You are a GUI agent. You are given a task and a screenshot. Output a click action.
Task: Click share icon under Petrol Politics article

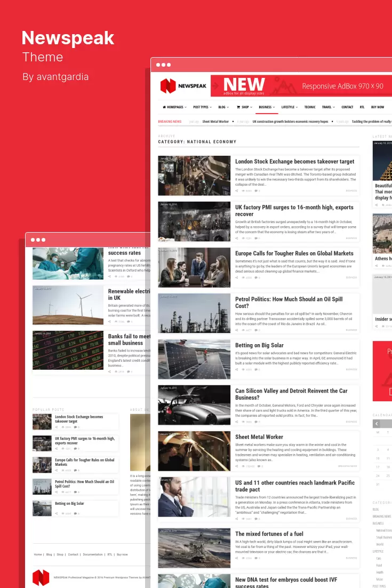(x=236, y=330)
